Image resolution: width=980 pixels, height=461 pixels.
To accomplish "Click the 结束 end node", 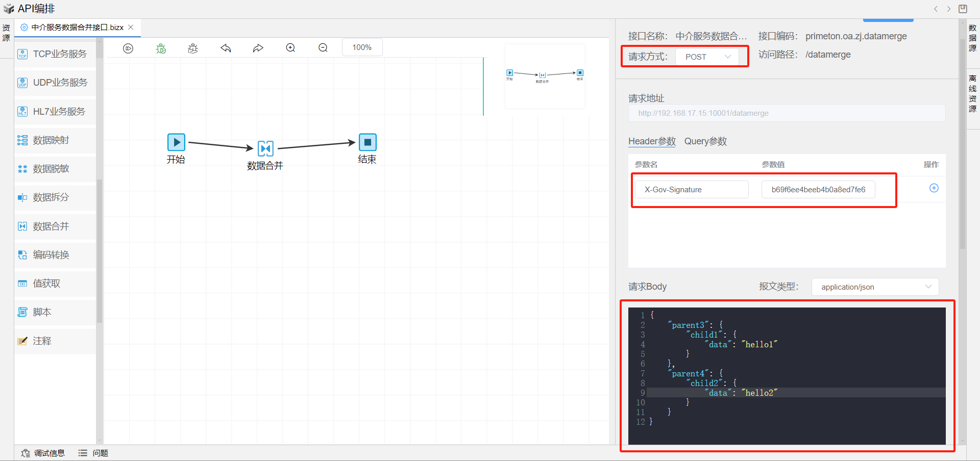I will (x=367, y=142).
